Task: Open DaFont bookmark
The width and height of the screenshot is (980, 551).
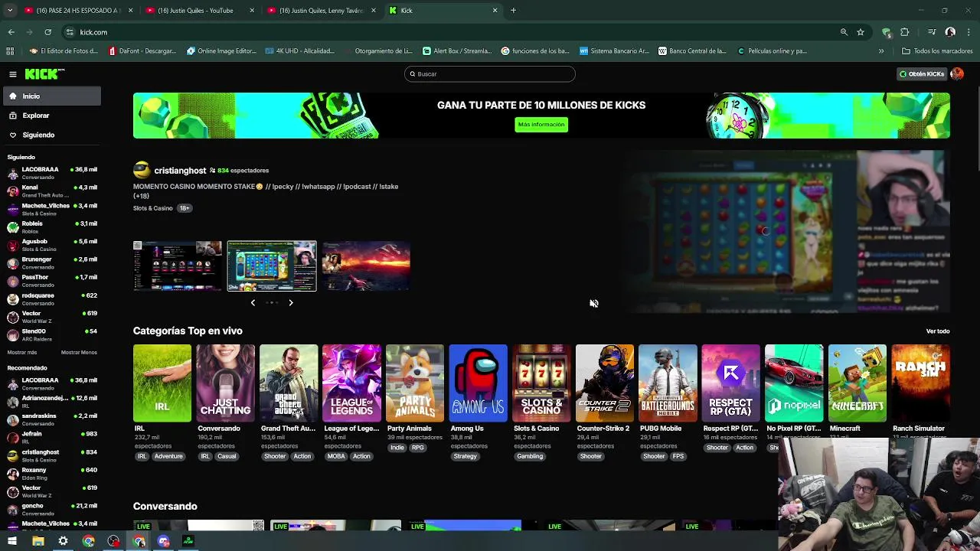Action: point(143,51)
